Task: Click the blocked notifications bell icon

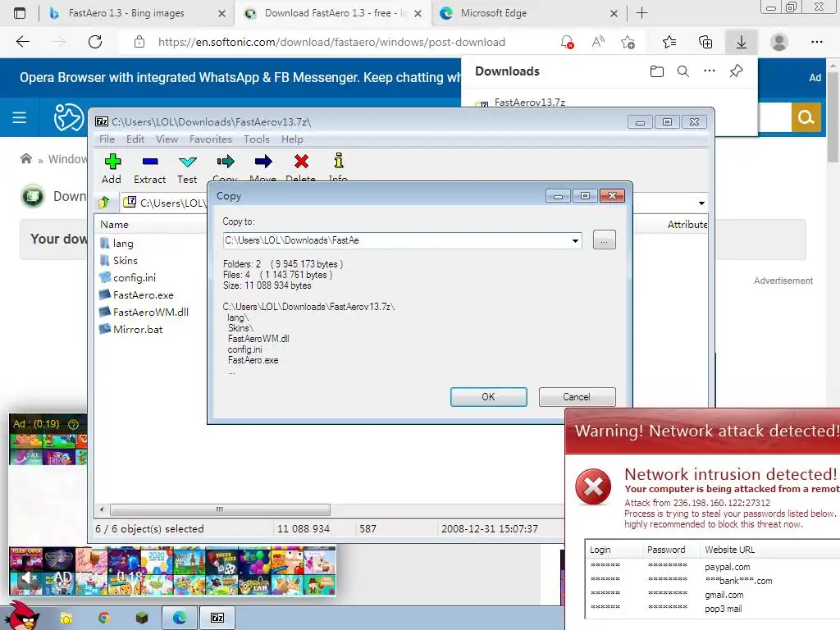Action: point(567,42)
